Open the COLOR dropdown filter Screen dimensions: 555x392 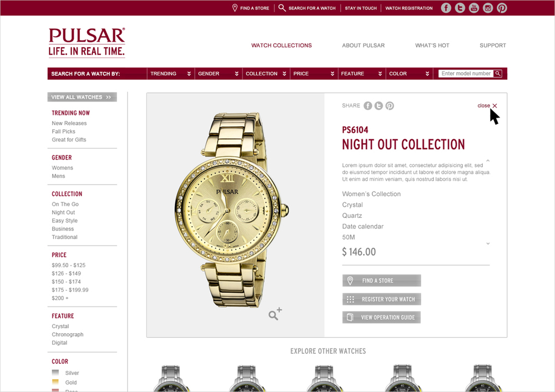(409, 74)
